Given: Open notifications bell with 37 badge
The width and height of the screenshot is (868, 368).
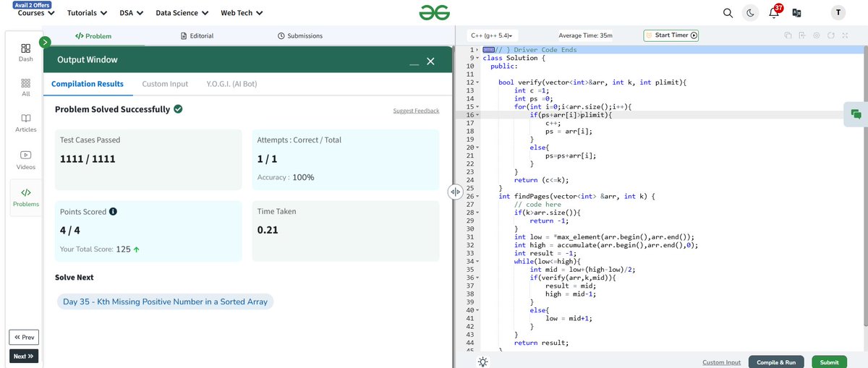Looking at the screenshot, I should (775, 12).
